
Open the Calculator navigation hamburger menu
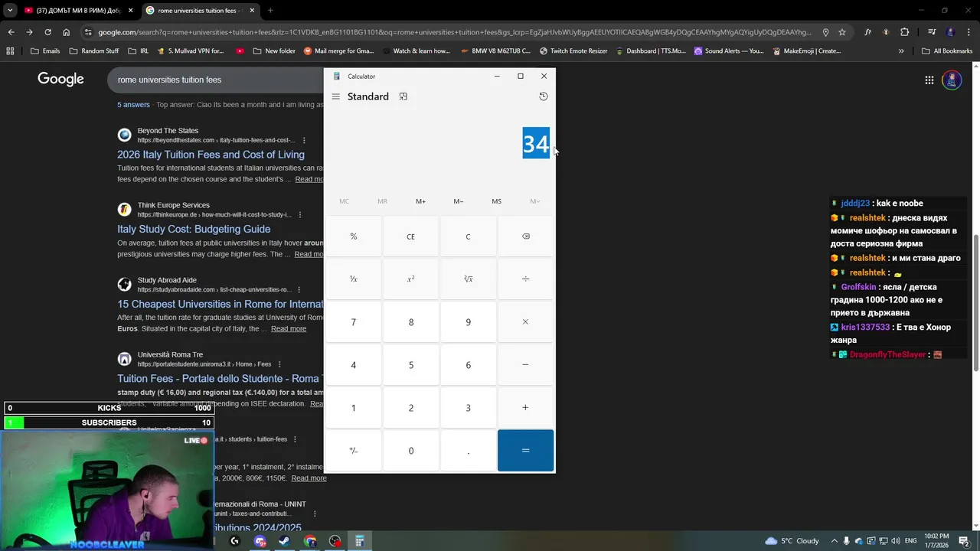[335, 96]
